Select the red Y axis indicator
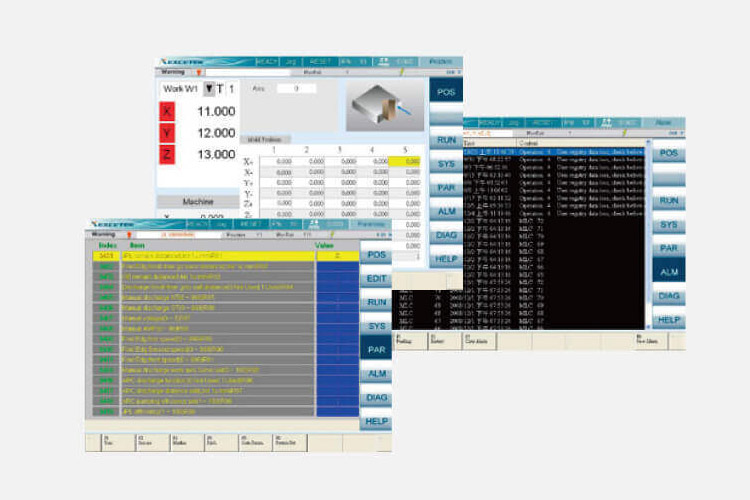The height and width of the screenshot is (500, 750). point(167,133)
